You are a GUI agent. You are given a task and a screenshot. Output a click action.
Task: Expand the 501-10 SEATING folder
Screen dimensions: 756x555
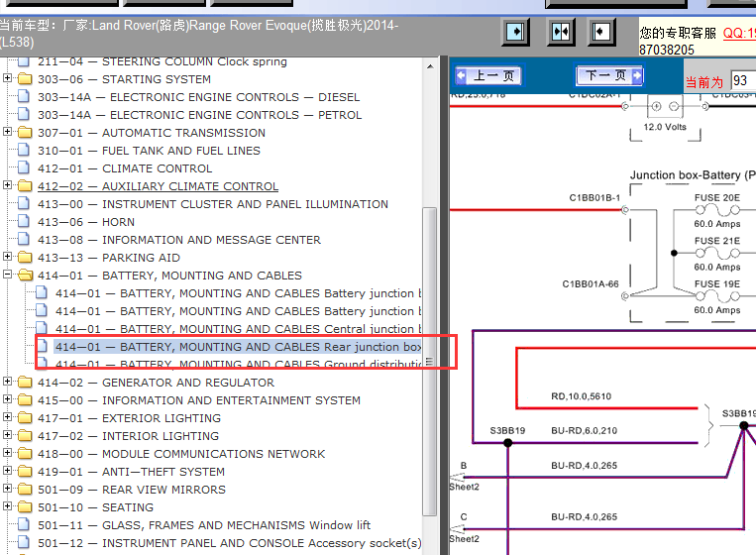7,506
